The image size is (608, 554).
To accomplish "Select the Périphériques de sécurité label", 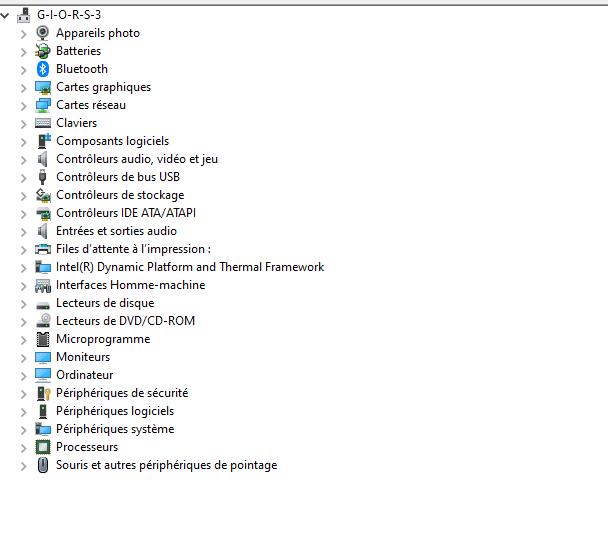I will coord(122,393).
